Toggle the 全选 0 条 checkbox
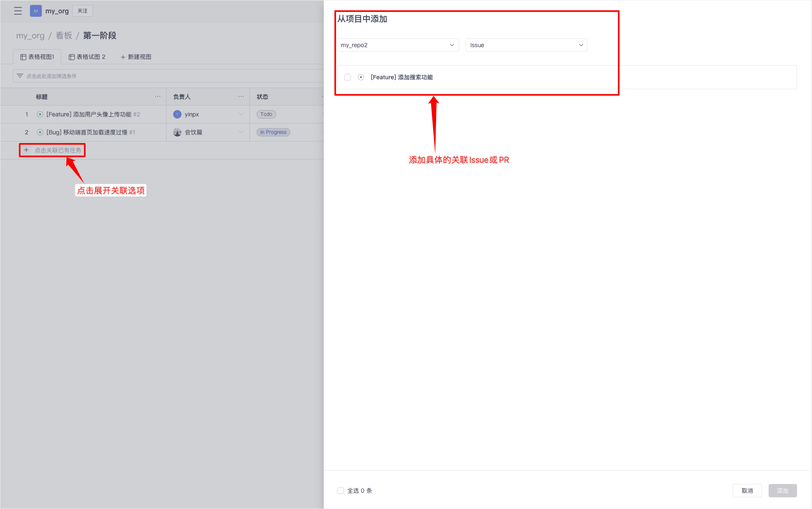 340,491
